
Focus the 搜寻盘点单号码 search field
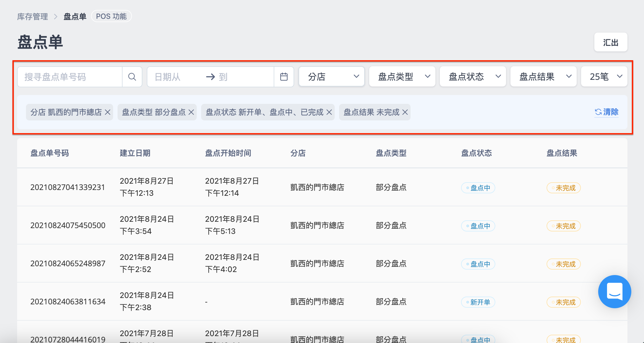pyautogui.click(x=70, y=77)
